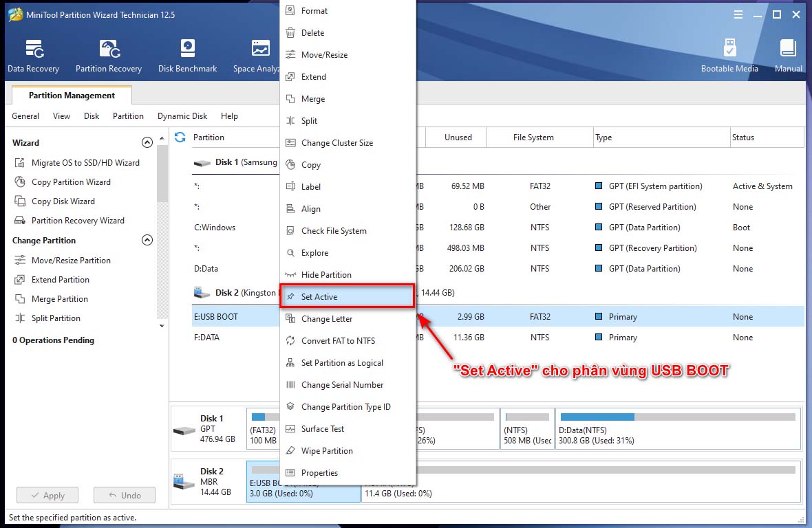Viewport: 812px width, 528px height.
Task: Choose Split from the context menu
Action: 348,121
